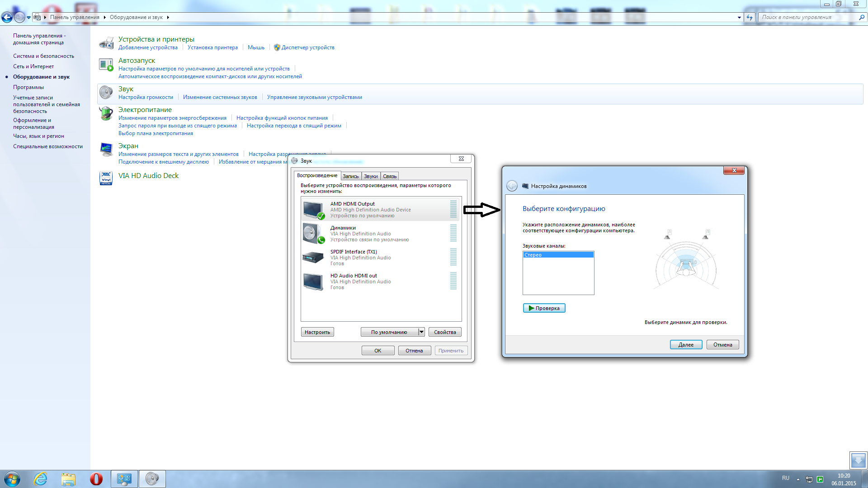Click the Sound speaker category icon
Viewport: 868px width, 488px height.
tap(106, 93)
